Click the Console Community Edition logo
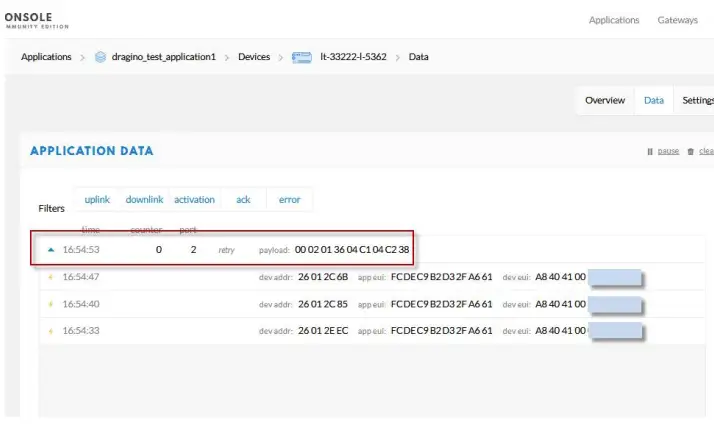714x444 pixels. click(36, 20)
